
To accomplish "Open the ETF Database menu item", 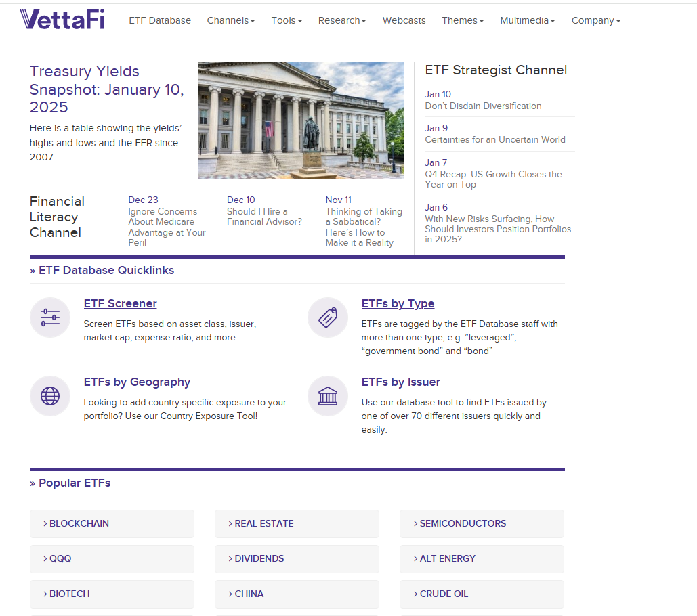I will (x=160, y=20).
